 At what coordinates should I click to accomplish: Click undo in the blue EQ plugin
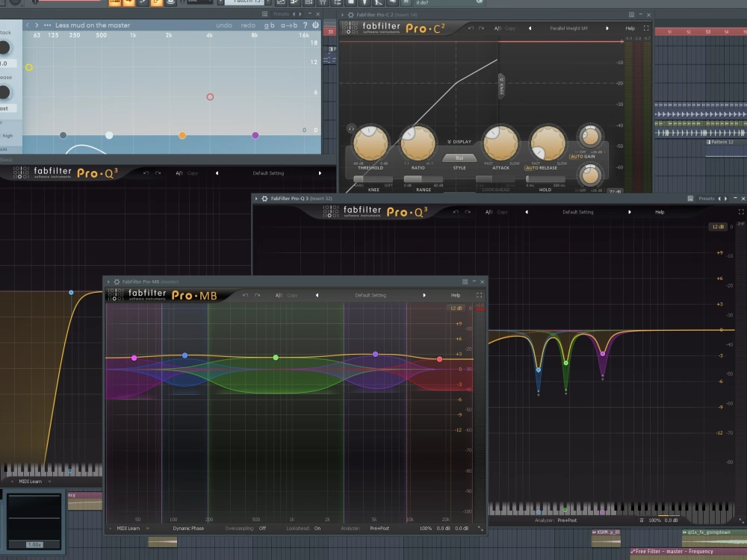click(x=224, y=25)
